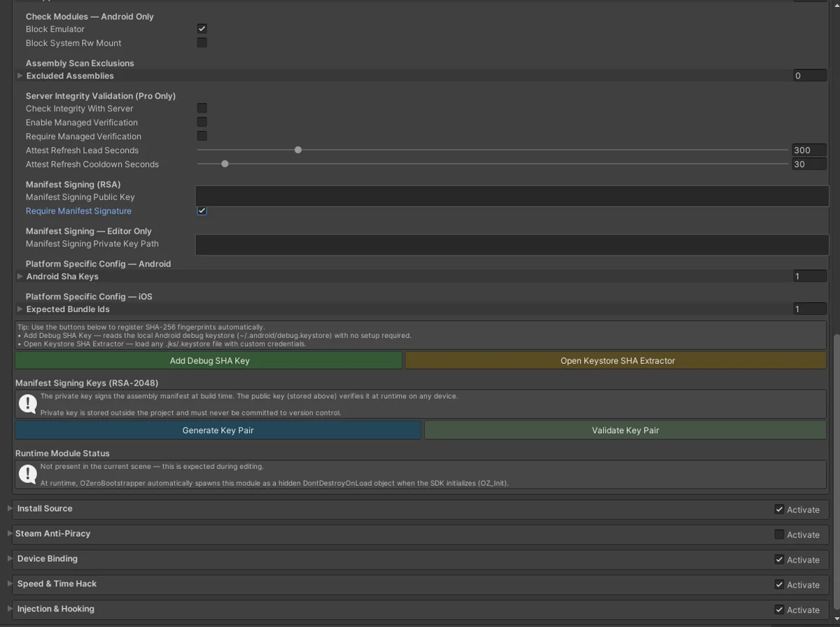Click the Check Integrity With Server label
The width and height of the screenshot is (840, 627).
79,108
